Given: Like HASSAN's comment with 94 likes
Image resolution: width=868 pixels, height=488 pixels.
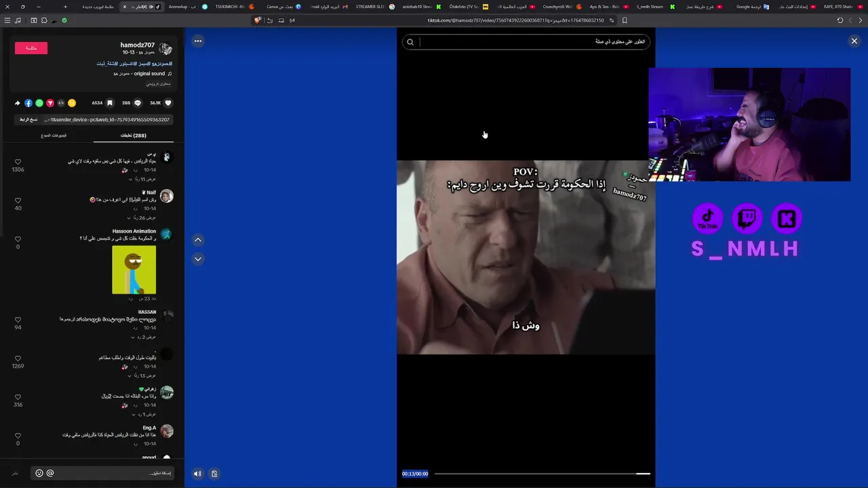Looking at the screenshot, I should click(x=18, y=320).
